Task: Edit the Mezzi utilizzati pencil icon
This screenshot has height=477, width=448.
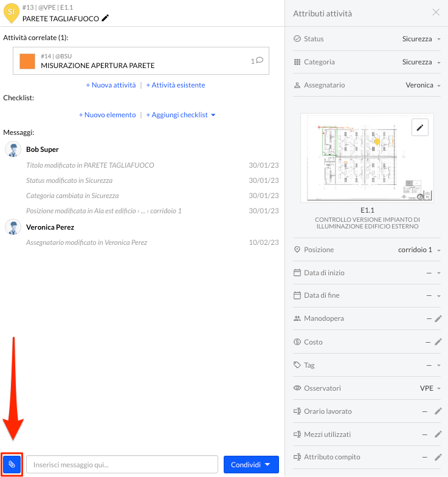Action: click(x=438, y=434)
